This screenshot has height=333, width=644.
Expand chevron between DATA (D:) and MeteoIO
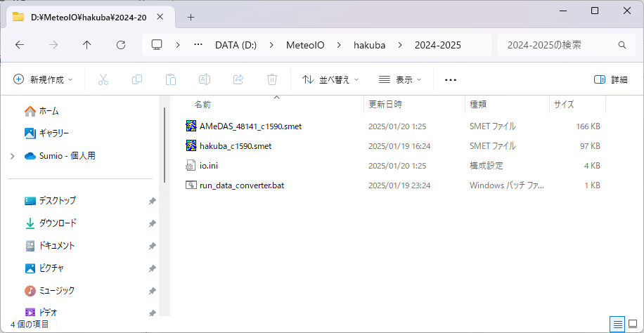pos(271,45)
